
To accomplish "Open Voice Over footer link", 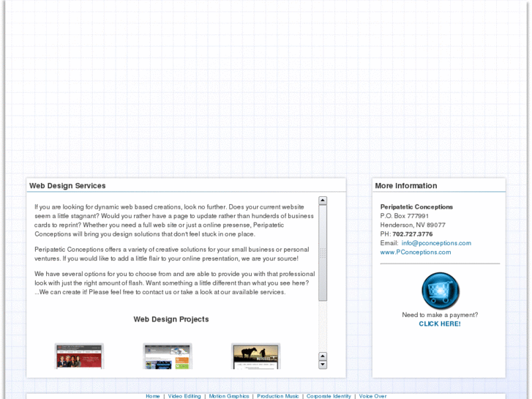I will pyautogui.click(x=372, y=396).
